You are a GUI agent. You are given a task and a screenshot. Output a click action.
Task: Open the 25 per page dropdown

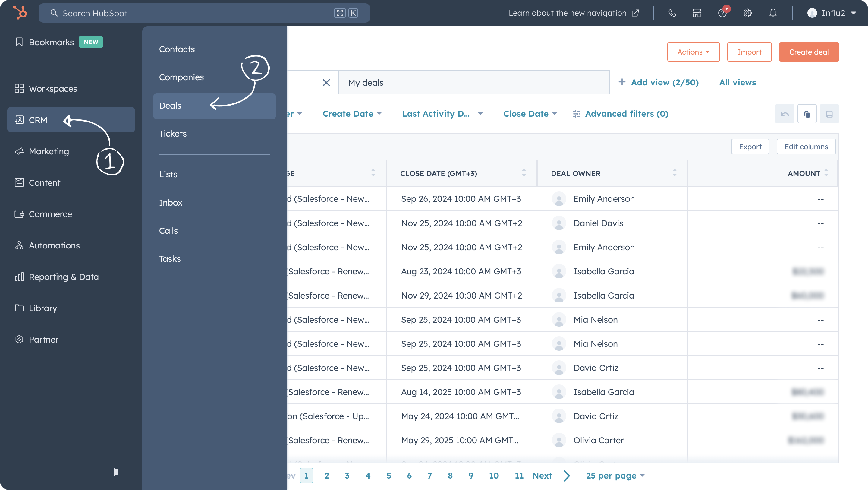click(x=615, y=476)
